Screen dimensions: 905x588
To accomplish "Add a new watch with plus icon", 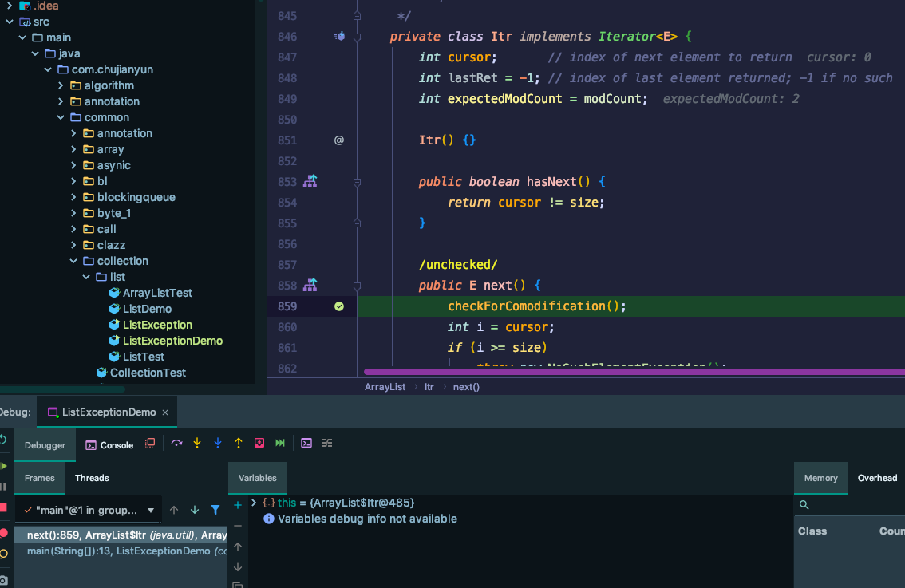I will [x=238, y=506].
